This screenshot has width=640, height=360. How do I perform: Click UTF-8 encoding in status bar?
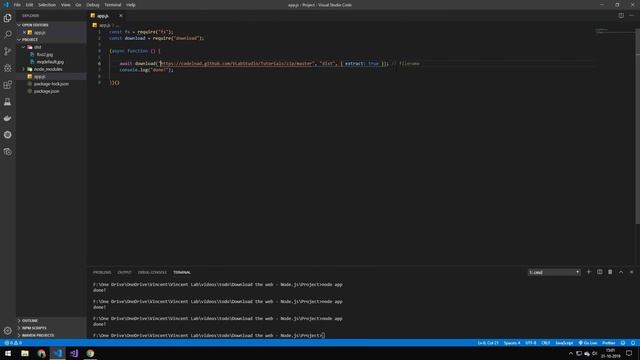tap(531, 343)
